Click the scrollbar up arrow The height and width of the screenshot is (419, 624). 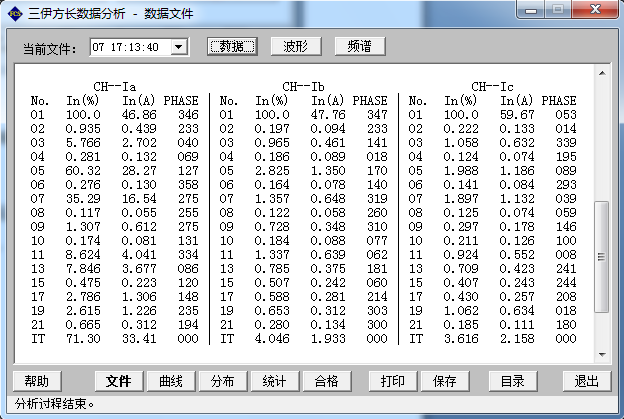602,73
